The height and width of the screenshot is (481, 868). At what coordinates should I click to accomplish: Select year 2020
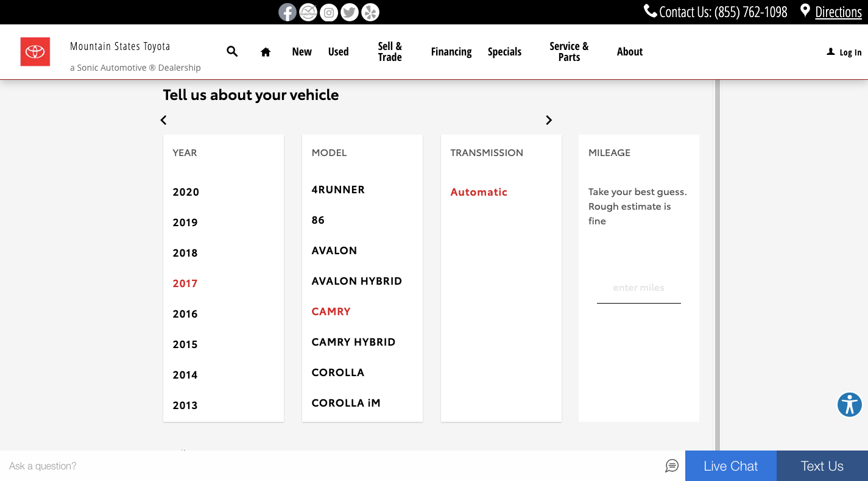186,192
